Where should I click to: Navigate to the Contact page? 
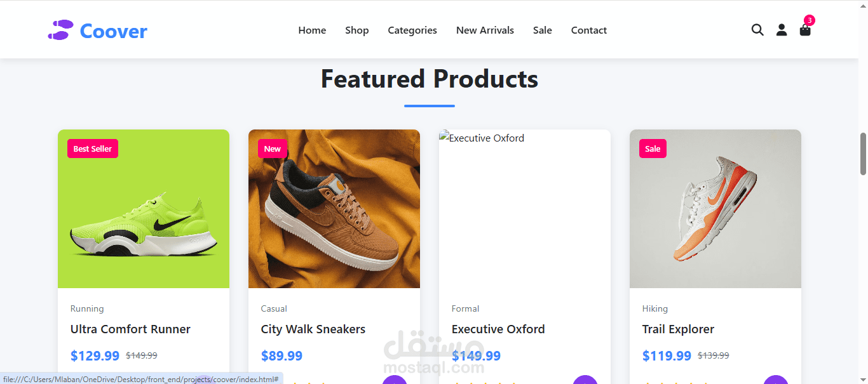(589, 30)
